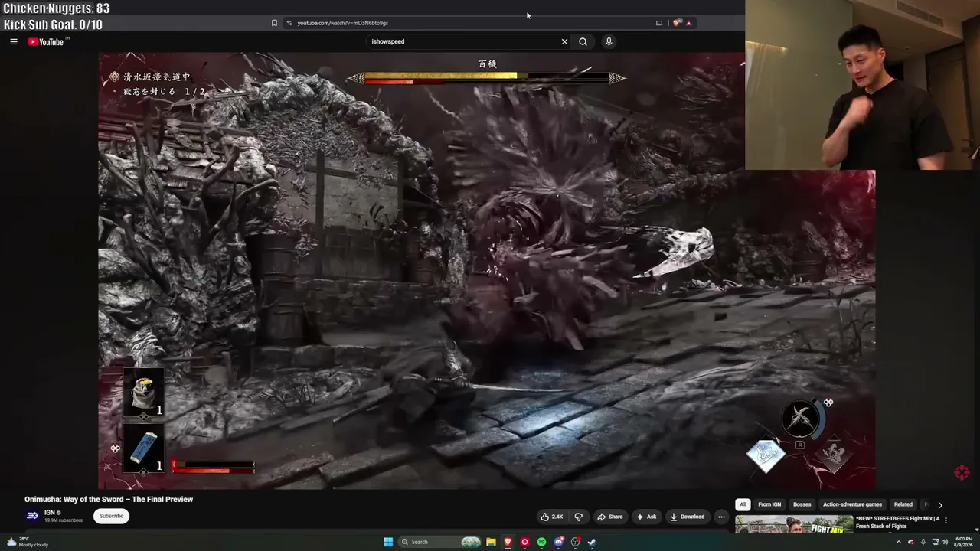Click the video title Onimusha: Way of the Sword
Screen dimensions: 980x551
pyautogui.click(x=109, y=500)
